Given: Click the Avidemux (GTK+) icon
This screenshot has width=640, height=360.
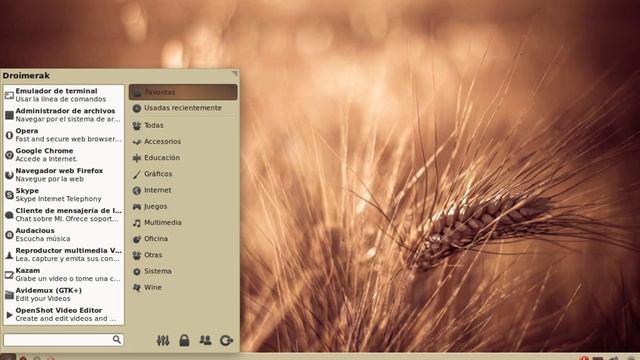Looking at the screenshot, I should click(x=9, y=295).
